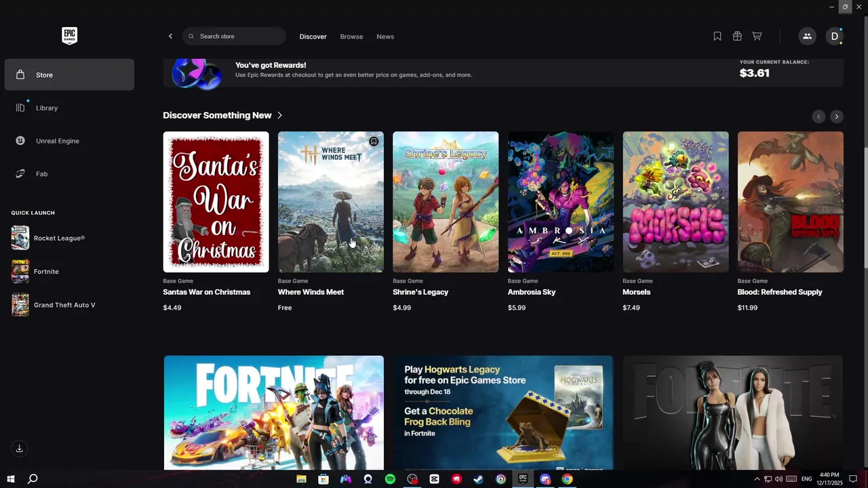868x488 pixels.
Task: Click the Fab sidebar icon
Action: [20, 174]
